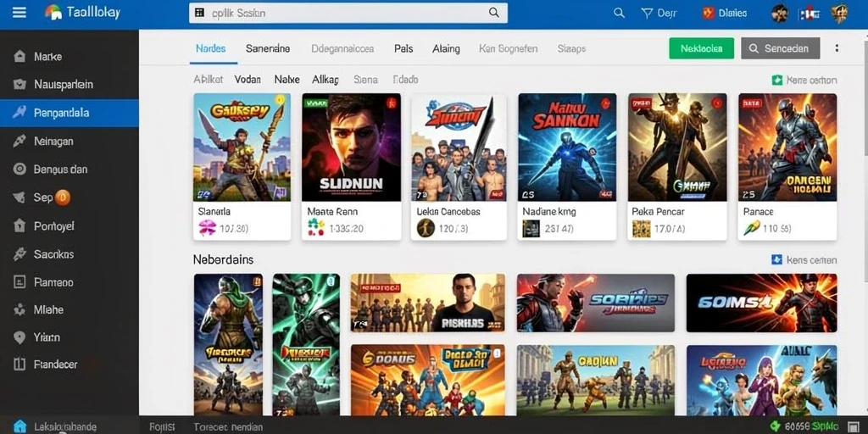The image size is (868, 434).
Task: Select Penpandala in the sidebar
Action: (70, 113)
